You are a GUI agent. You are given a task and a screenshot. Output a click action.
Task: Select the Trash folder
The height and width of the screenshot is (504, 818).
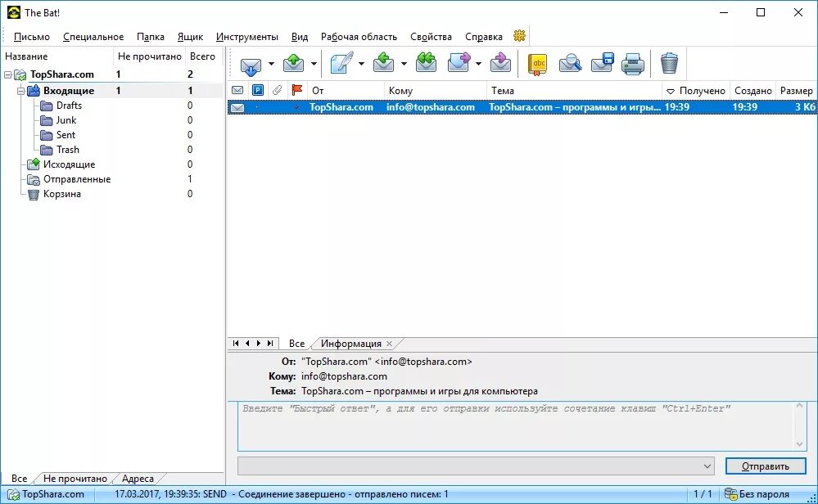pos(68,150)
